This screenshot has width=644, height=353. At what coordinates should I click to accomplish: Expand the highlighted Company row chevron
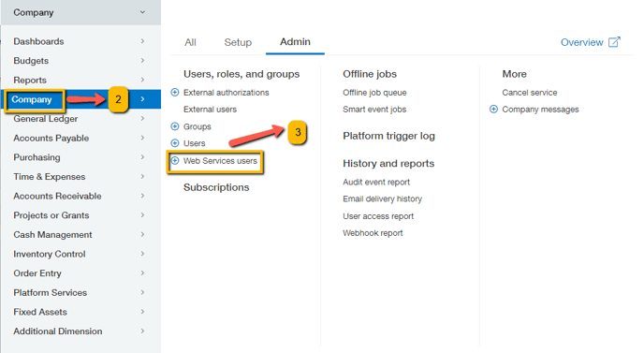[x=142, y=99]
